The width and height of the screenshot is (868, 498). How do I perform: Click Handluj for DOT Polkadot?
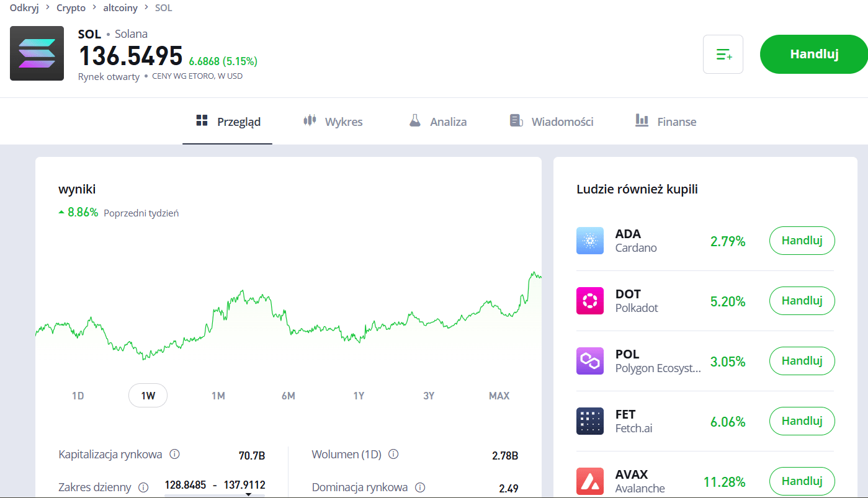802,301
